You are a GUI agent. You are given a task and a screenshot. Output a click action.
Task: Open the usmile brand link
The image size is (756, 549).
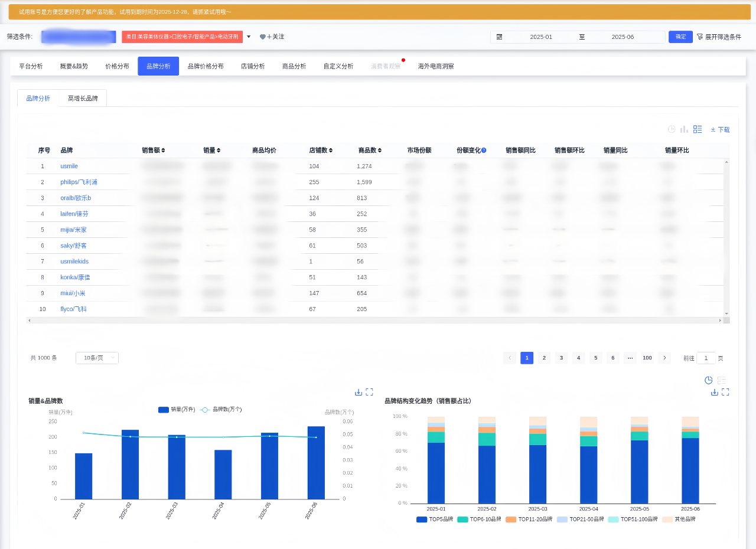coord(69,166)
